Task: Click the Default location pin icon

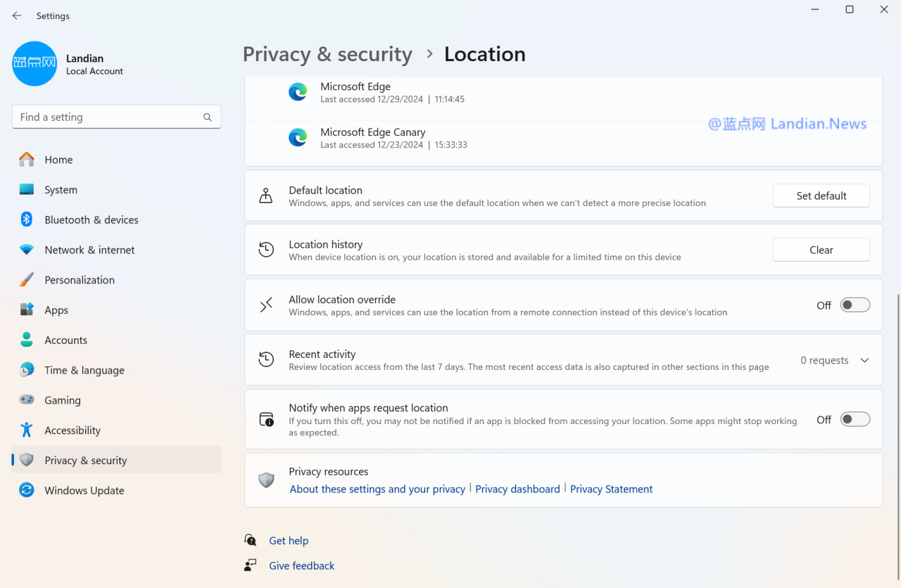Action: pyautogui.click(x=266, y=196)
